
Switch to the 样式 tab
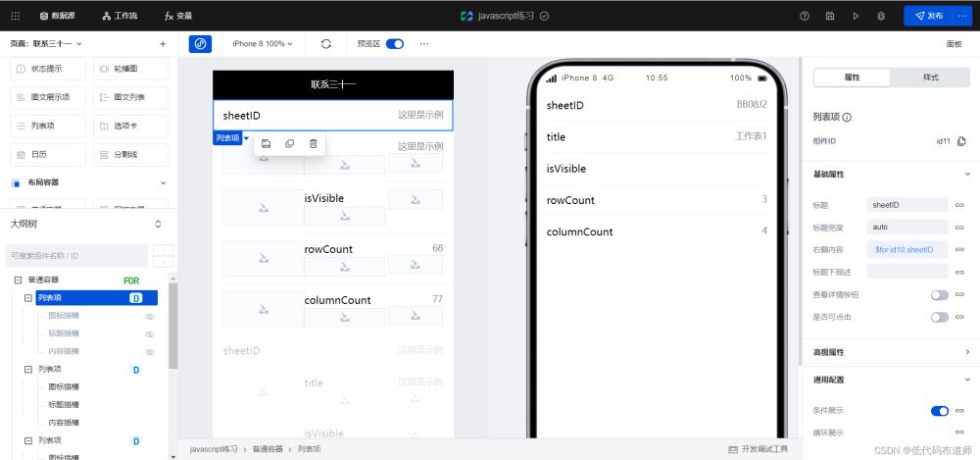pyautogui.click(x=931, y=77)
